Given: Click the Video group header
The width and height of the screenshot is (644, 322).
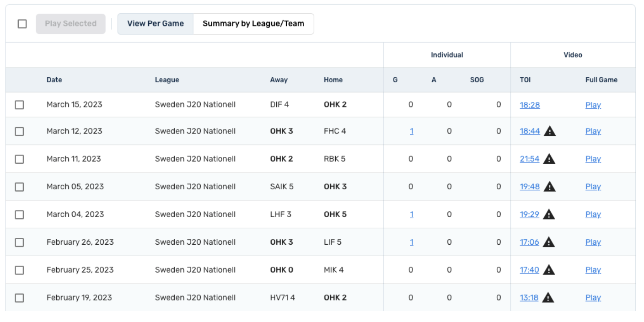Looking at the screenshot, I should pyautogui.click(x=573, y=55).
